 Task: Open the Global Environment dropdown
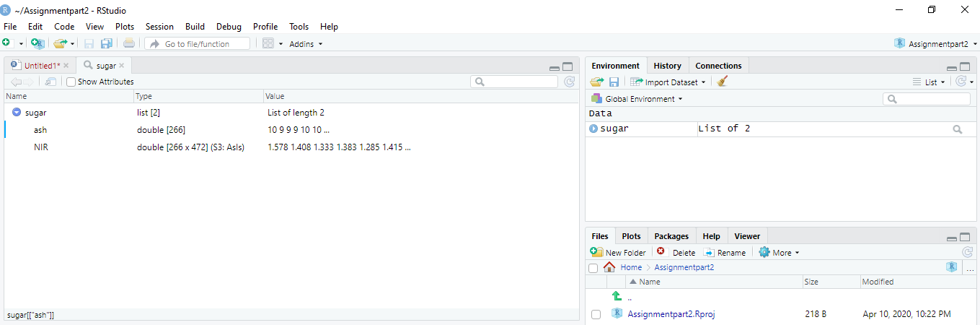coord(636,99)
